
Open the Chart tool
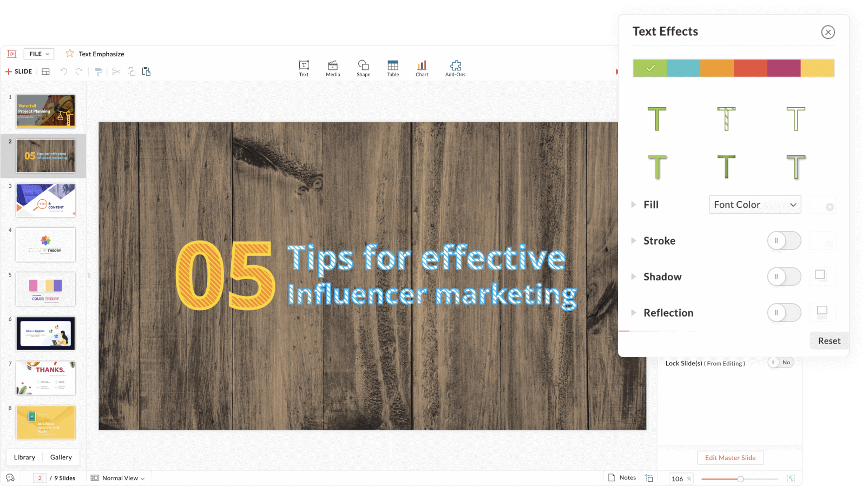click(422, 68)
